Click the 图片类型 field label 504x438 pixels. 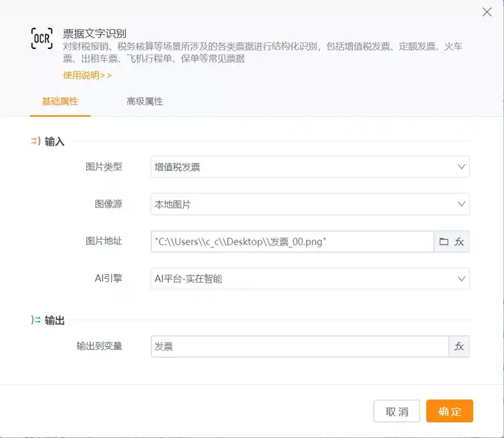pyautogui.click(x=104, y=167)
